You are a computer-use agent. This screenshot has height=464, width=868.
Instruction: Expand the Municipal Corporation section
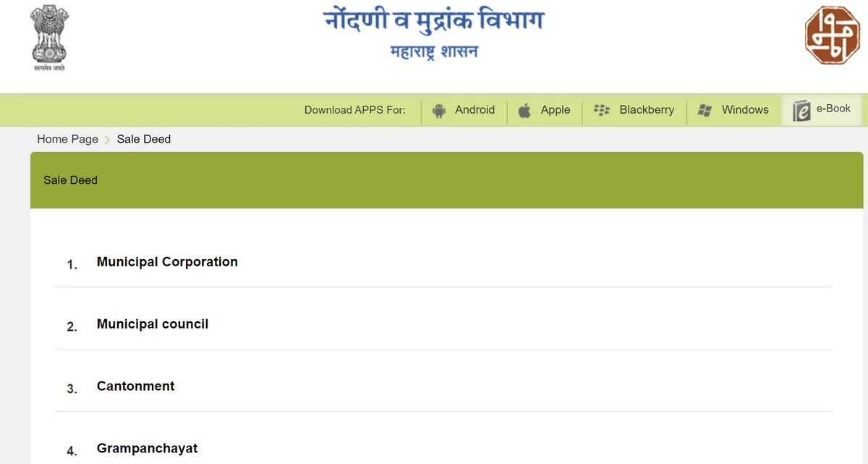click(x=167, y=262)
